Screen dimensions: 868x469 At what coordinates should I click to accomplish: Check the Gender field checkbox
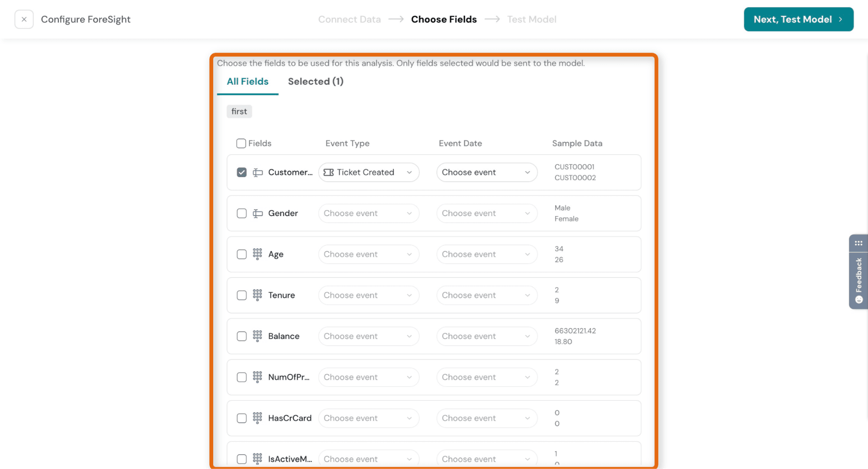242,214
